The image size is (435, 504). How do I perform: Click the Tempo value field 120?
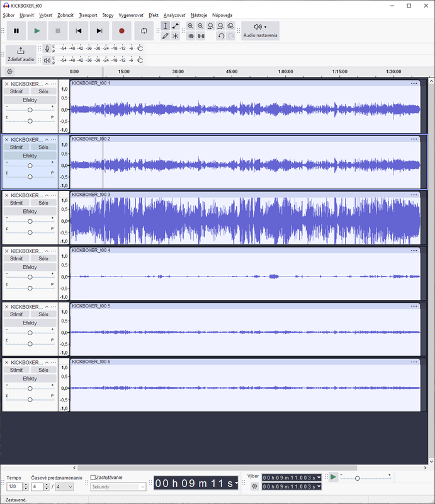coord(14,486)
